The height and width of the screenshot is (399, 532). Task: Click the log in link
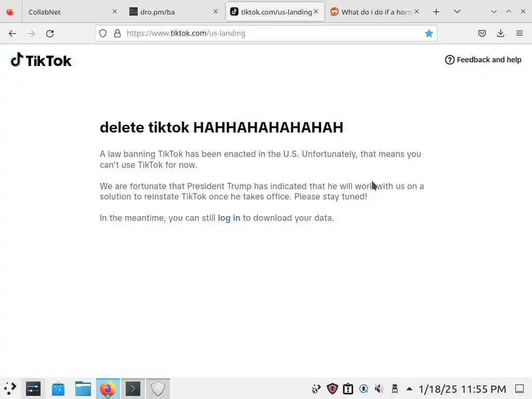pyautogui.click(x=229, y=218)
